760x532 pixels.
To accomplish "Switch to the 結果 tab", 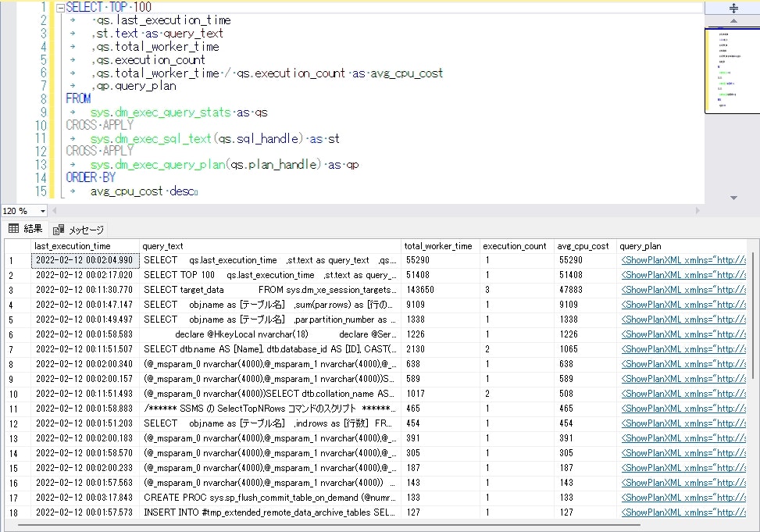I will pos(26,229).
